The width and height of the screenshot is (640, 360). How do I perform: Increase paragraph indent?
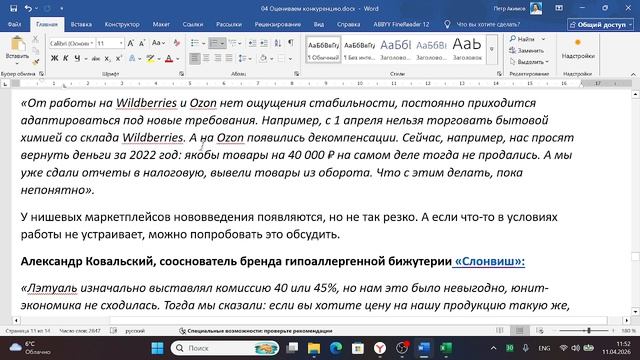pos(264,43)
